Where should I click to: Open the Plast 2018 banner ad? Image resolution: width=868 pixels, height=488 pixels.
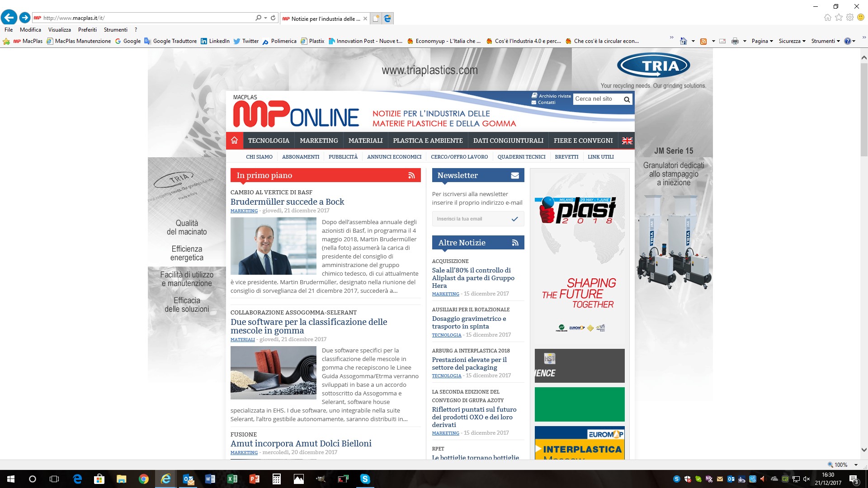tap(580, 257)
